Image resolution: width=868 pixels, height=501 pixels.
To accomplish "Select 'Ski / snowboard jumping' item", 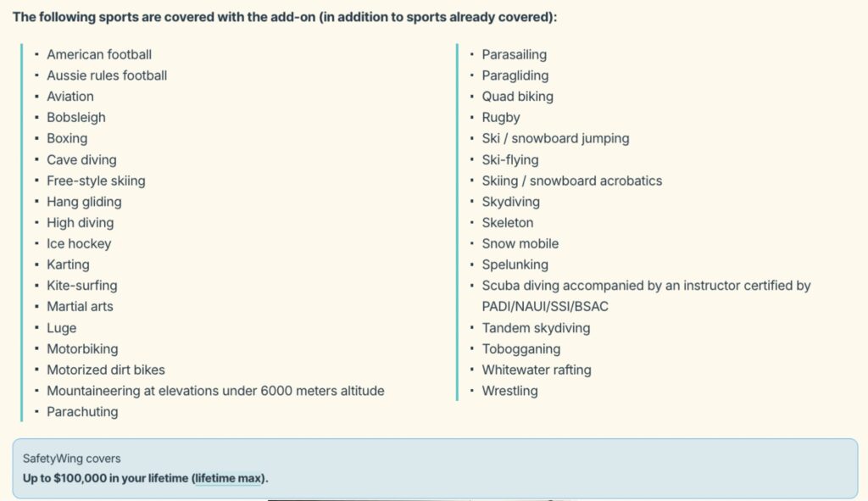I will 555,138.
